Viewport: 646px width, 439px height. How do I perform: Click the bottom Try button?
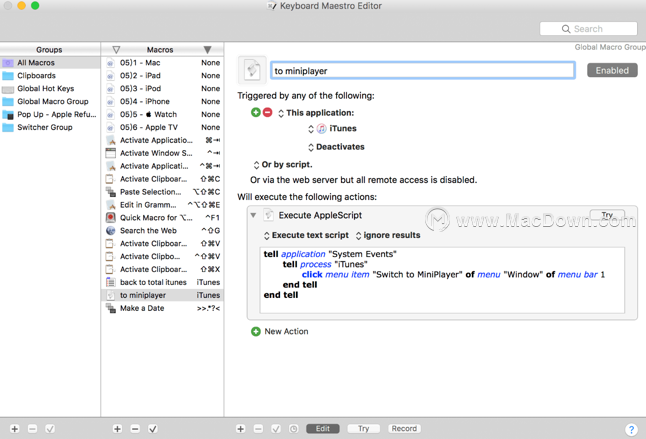click(363, 429)
